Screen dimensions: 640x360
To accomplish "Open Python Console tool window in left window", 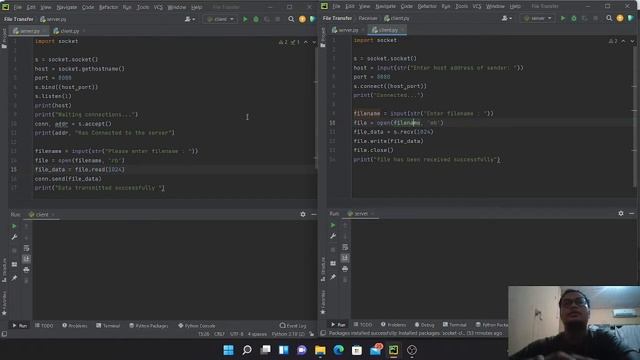I will tap(197, 326).
